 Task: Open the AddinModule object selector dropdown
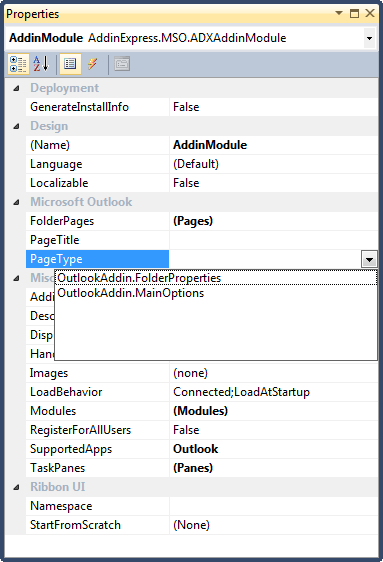(369, 38)
